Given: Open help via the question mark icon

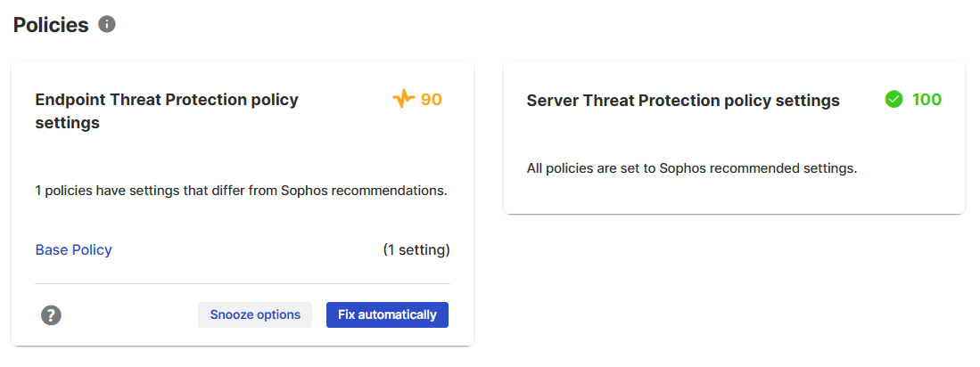Looking at the screenshot, I should tap(51, 315).
